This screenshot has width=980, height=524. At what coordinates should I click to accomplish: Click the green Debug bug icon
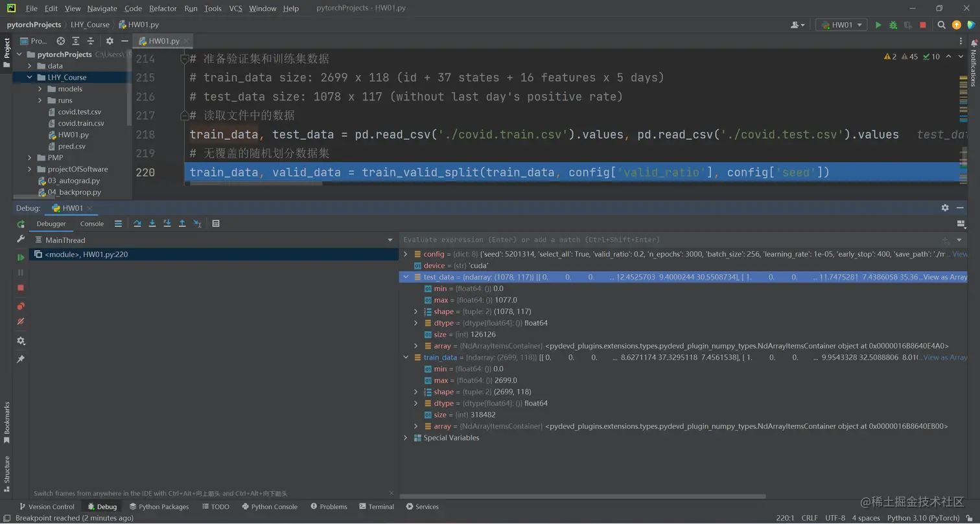pyautogui.click(x=893, y=25)
